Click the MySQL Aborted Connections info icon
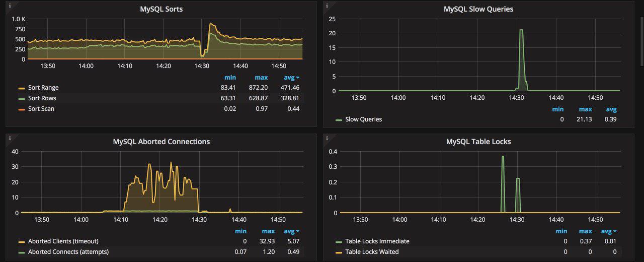The image size is (644, 262). tap(9, 138)
